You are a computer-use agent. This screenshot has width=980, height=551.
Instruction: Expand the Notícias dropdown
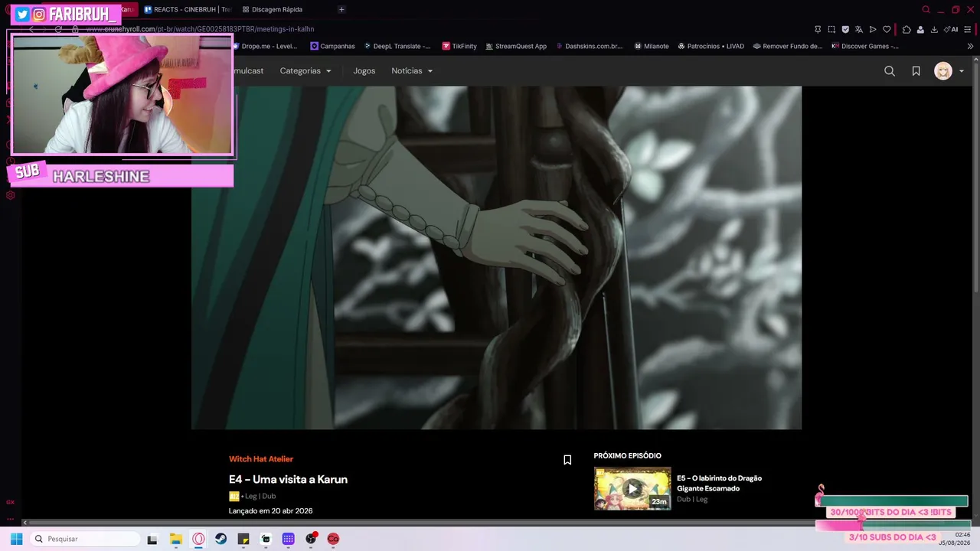tap(412, 70)
